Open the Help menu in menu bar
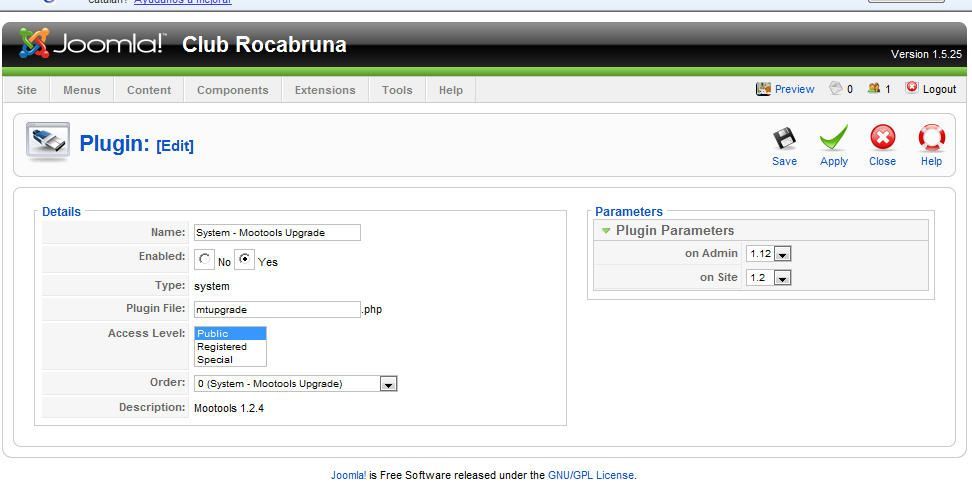Screen dimensions: 972x495 451,90
